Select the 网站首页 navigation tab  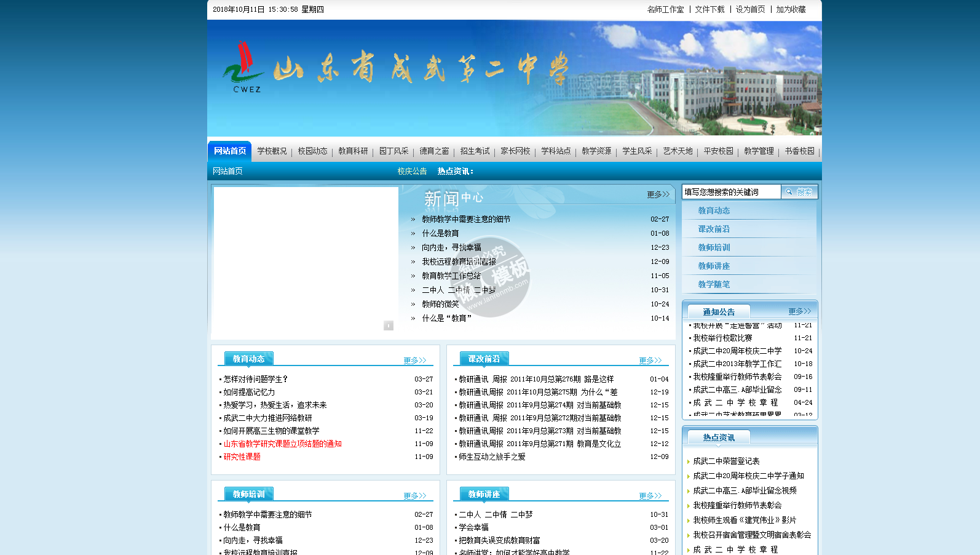pyautogui.click(x=229, y=151)
